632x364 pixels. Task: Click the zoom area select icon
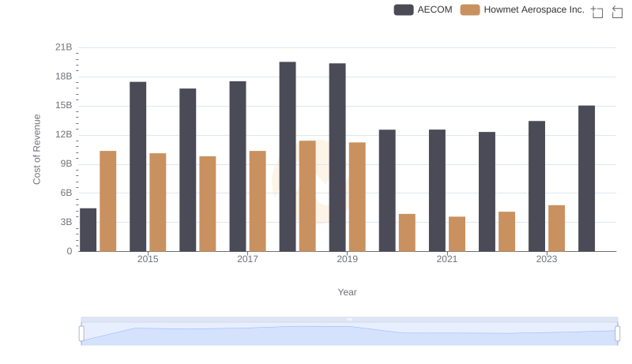point(597,12)
